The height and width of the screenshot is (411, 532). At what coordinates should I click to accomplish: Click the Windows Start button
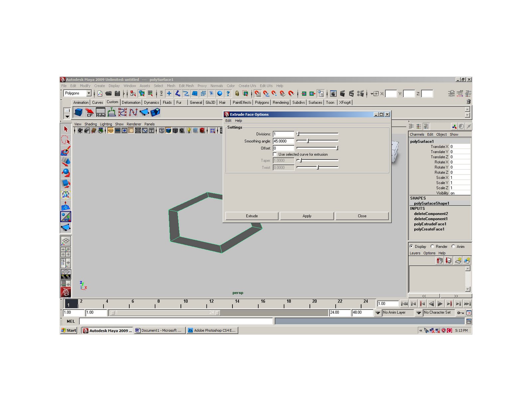69,331
